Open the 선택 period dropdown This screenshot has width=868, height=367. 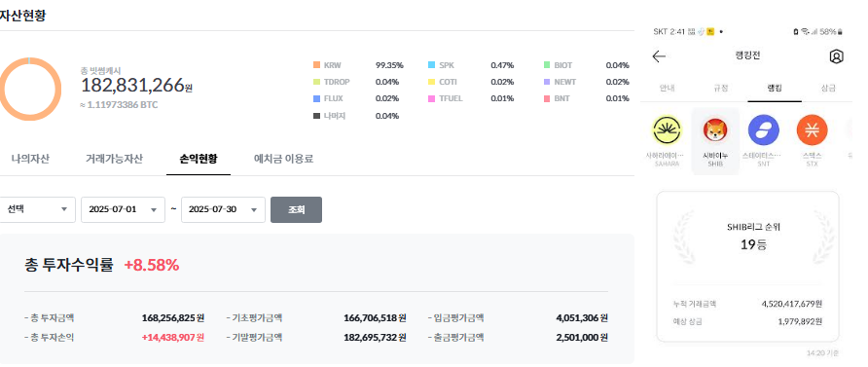pos(37,210)
